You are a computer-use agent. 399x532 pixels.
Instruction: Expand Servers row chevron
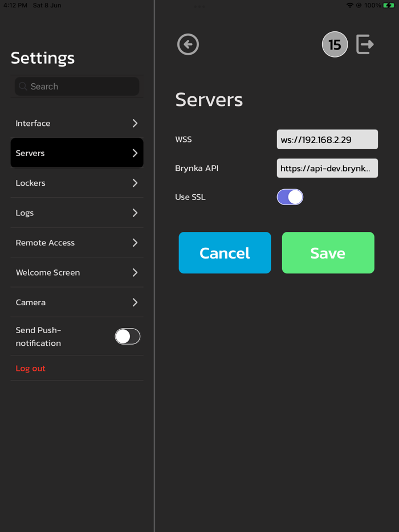(x=135, y=153)
